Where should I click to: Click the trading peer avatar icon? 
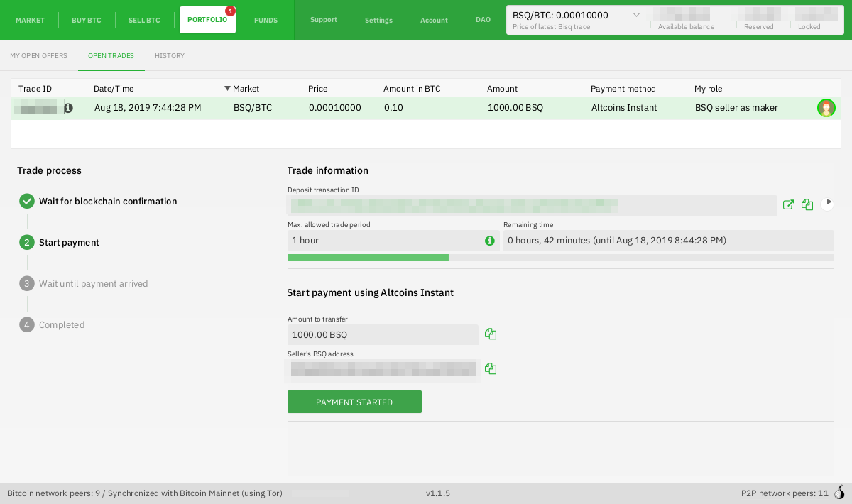826,108
